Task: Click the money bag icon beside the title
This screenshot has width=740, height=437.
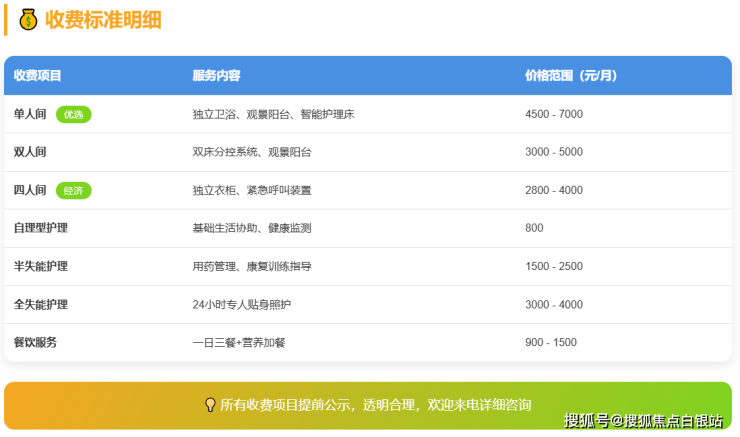Action: 28,19
